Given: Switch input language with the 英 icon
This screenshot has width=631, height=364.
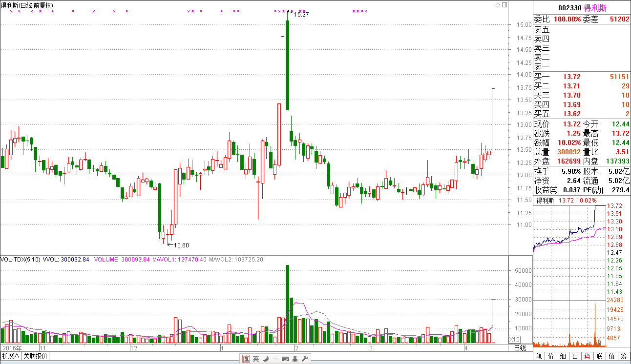Looking at the screenshot, I should pyautogui.click(x=255, y=359).
